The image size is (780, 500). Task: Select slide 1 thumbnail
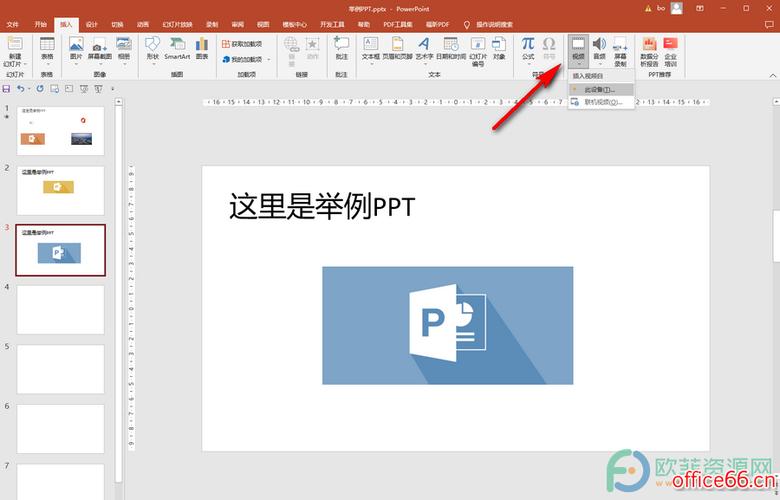pos(61,131)
